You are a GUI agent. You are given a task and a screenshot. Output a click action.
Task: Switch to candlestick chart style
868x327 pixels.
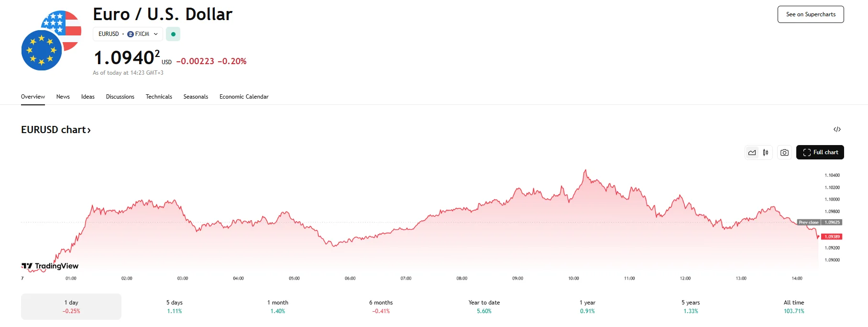click(766, 153)
